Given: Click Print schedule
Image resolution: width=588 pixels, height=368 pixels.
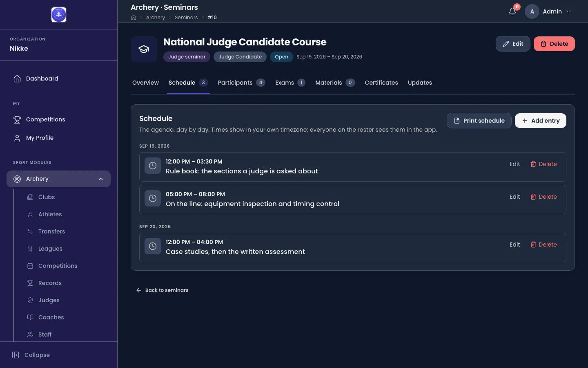Looking at the screenshot, I should pos(479,121).
